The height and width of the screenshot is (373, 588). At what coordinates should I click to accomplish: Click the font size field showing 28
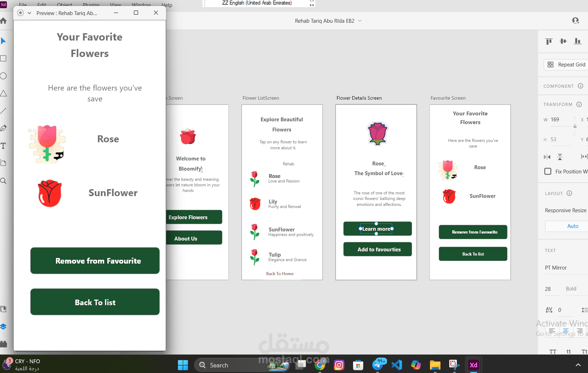pos(552,289)
